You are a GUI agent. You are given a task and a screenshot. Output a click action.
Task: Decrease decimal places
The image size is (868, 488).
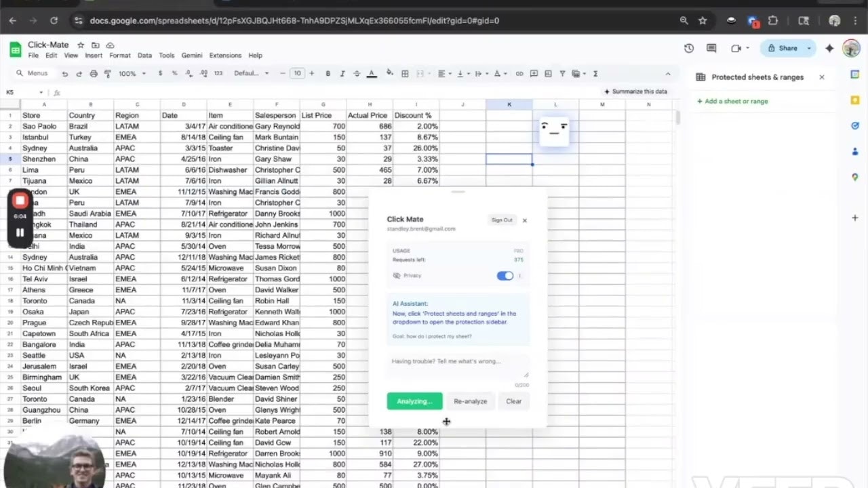pos(189,73)
